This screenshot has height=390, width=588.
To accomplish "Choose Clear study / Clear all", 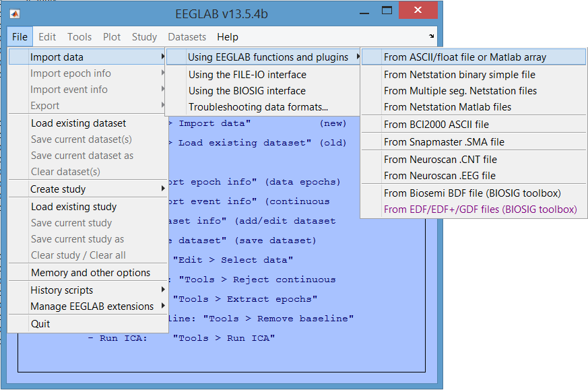I will pos(88,255).
